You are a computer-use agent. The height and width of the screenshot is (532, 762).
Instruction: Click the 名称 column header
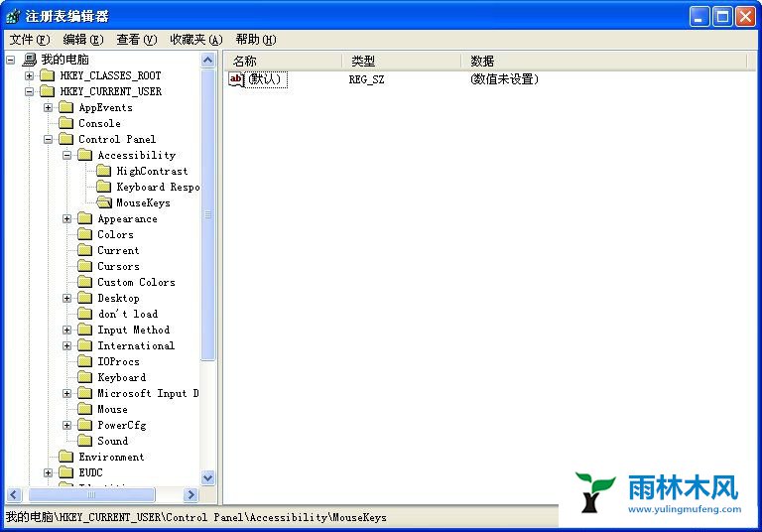283,61
